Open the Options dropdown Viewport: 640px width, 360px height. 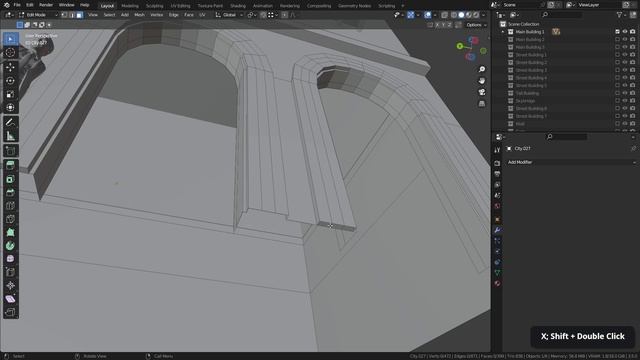(x=476, y=25)
